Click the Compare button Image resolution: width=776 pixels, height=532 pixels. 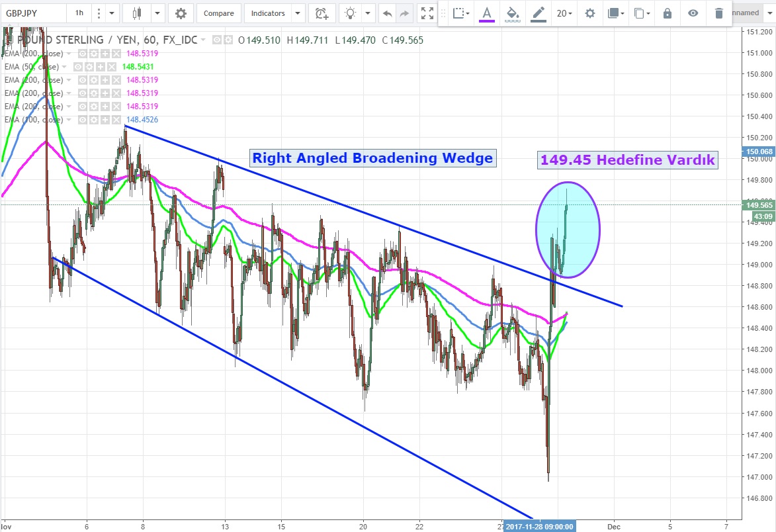tap(218, 13)
